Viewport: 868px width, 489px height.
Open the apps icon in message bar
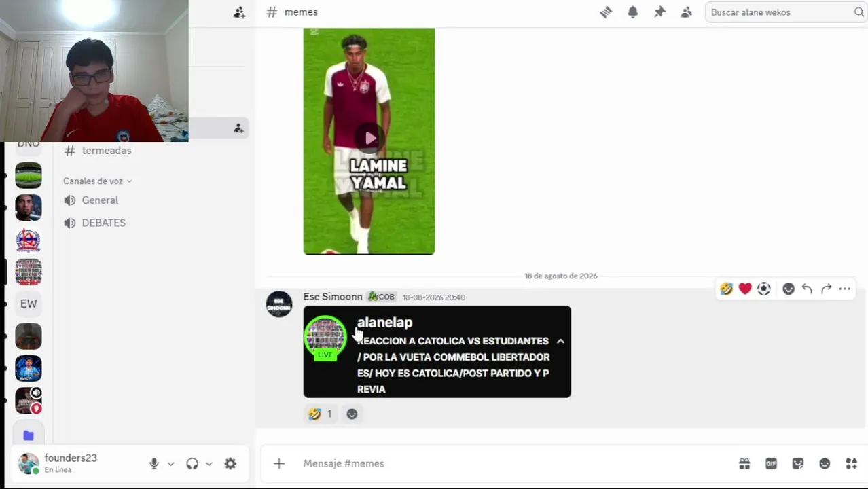pyautogui.click(x=851, y=463)
